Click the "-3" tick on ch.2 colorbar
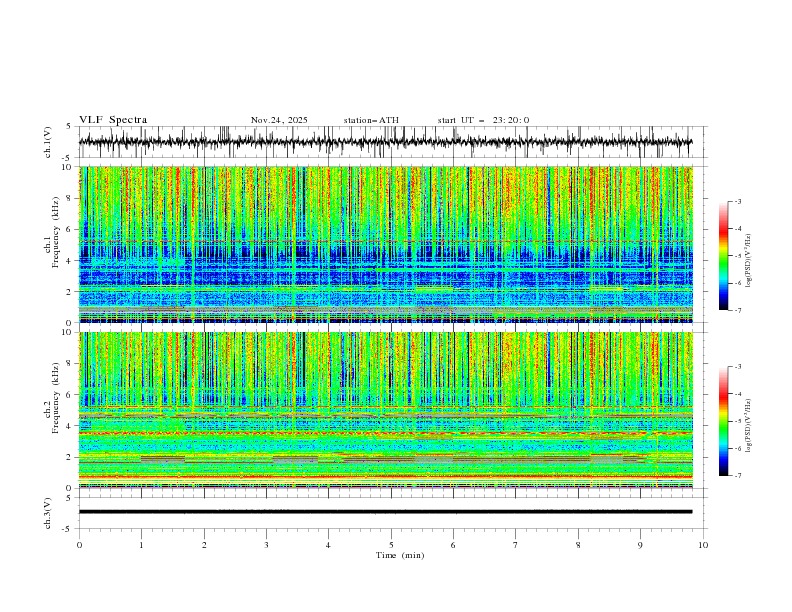The image size is (792, 612). click(738, 367)
